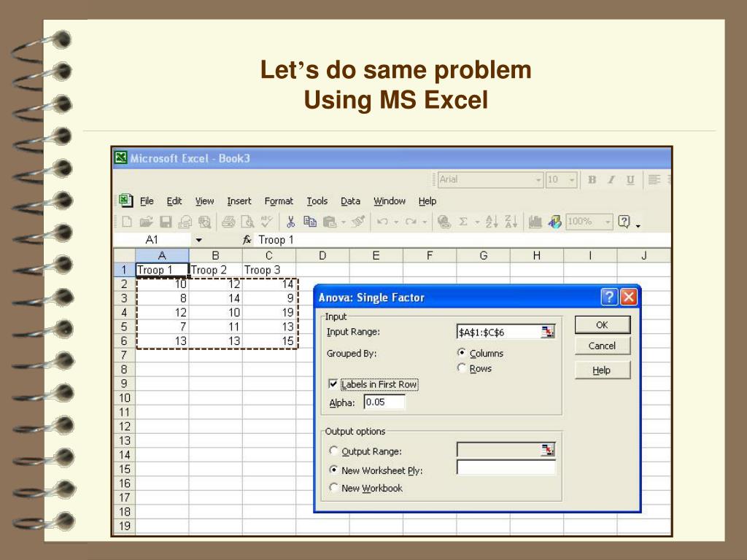Expand the Paste options dropdown arrow
This screenshot has width=747, height=560.
coord(343,222)
